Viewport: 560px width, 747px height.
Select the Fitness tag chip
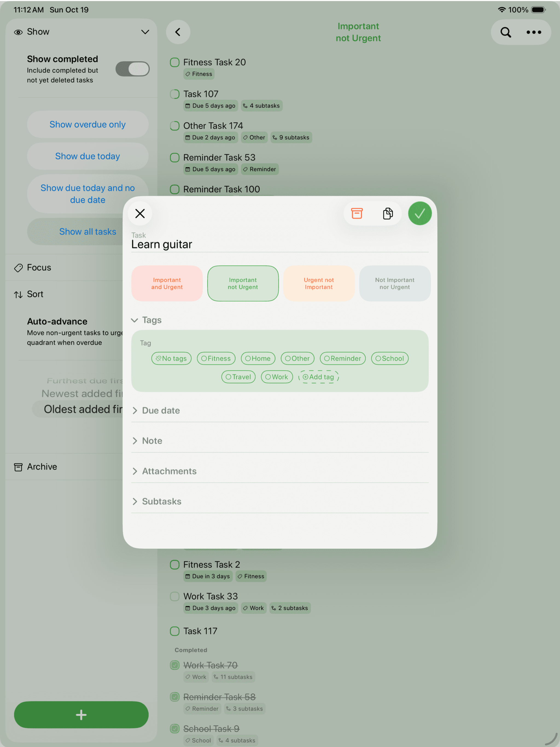[x=216, y=358]
